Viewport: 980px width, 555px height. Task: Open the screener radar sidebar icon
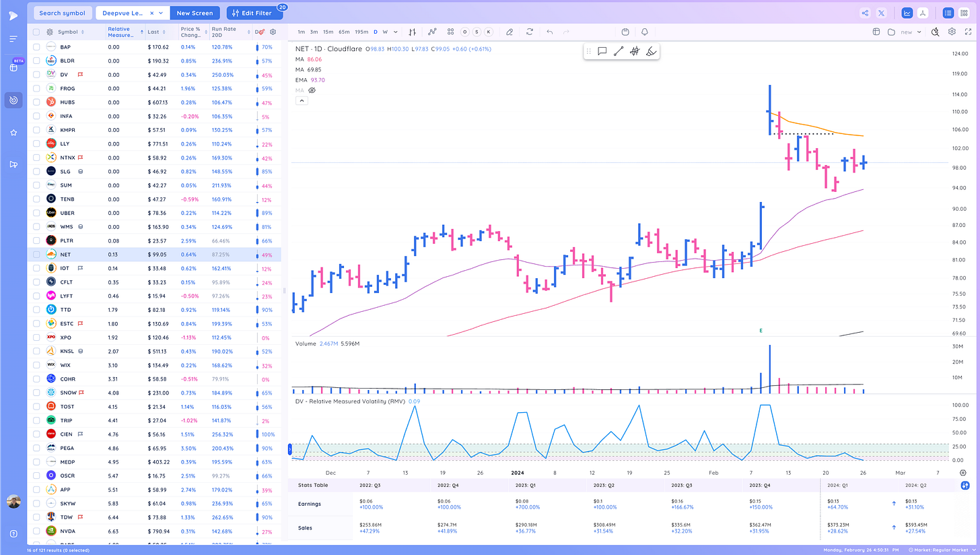13,100
